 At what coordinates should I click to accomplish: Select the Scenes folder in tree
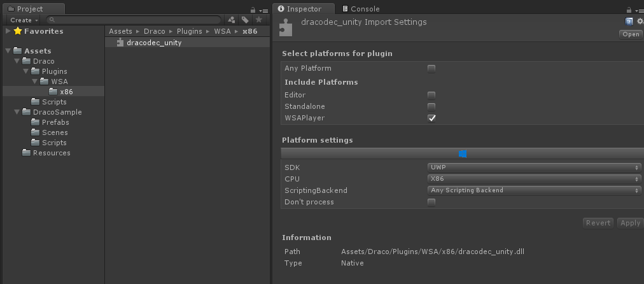pos(55,132)
